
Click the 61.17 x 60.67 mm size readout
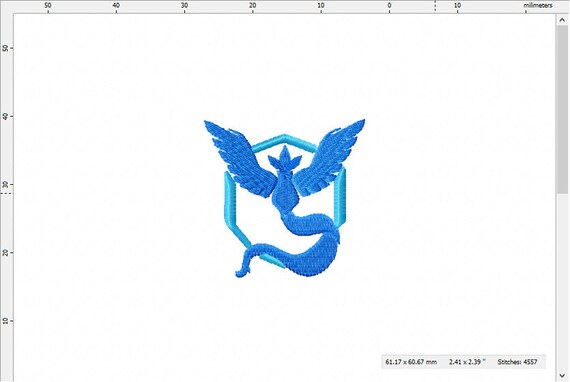click(411, 362)
